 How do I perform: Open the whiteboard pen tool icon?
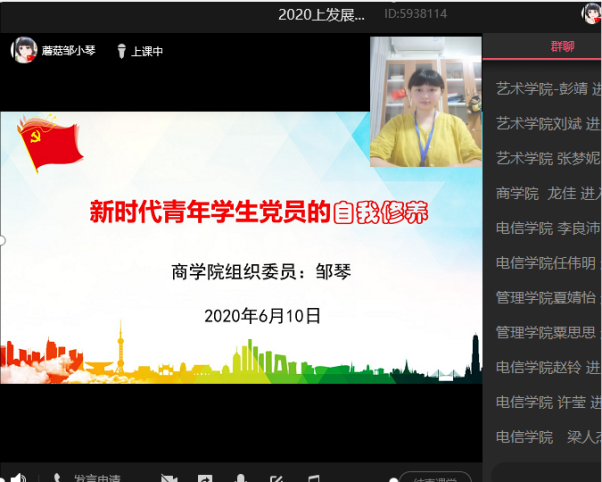point(277,479)
